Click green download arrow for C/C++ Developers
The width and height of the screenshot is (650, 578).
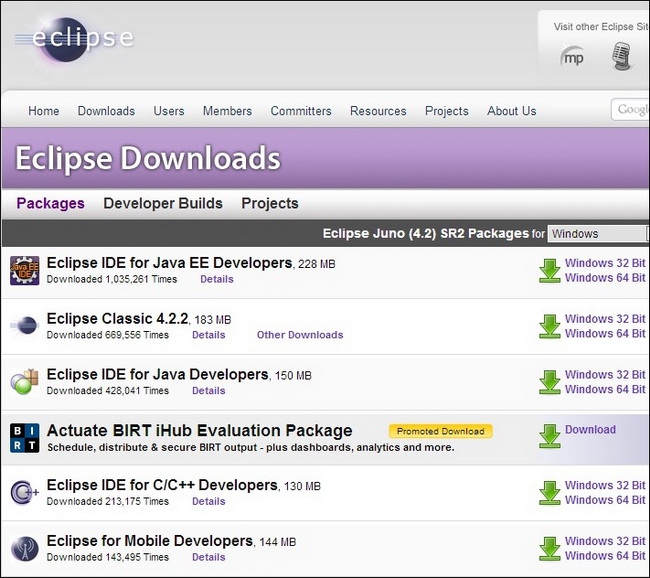tap(550, 493)
